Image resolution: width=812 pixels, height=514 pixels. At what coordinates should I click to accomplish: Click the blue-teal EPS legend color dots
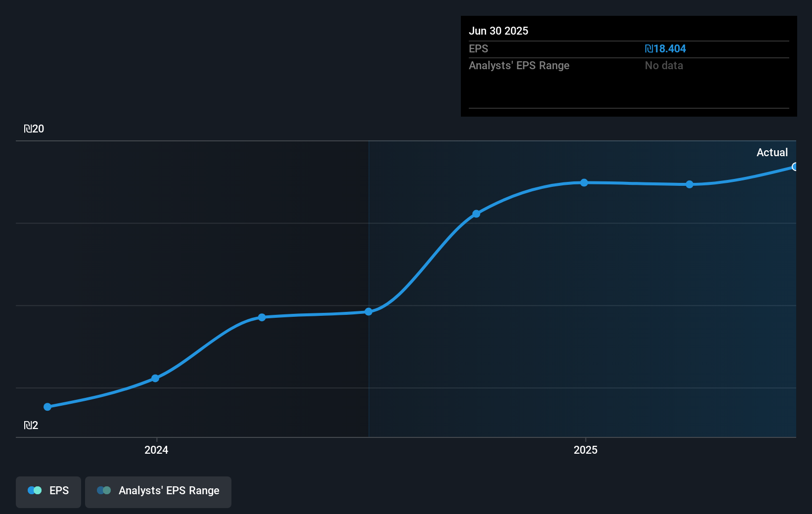(x=35, y=490)
